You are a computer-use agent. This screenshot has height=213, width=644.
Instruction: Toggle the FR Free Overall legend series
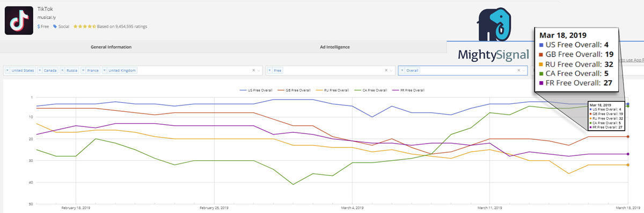point(409,90)
